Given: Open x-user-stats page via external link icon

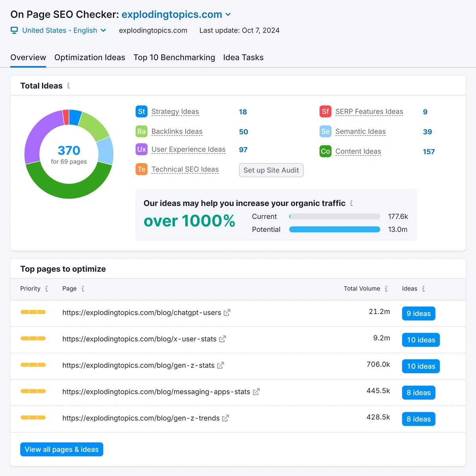Looking at the screenshot, I should [223, 339].
